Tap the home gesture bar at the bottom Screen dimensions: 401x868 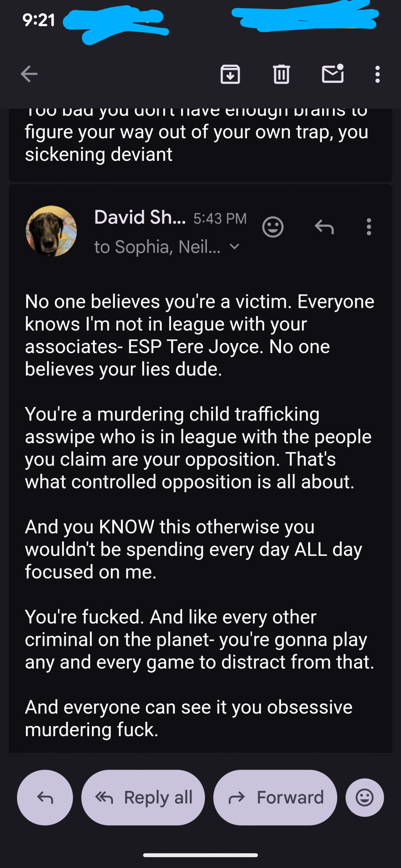(200, 855)
